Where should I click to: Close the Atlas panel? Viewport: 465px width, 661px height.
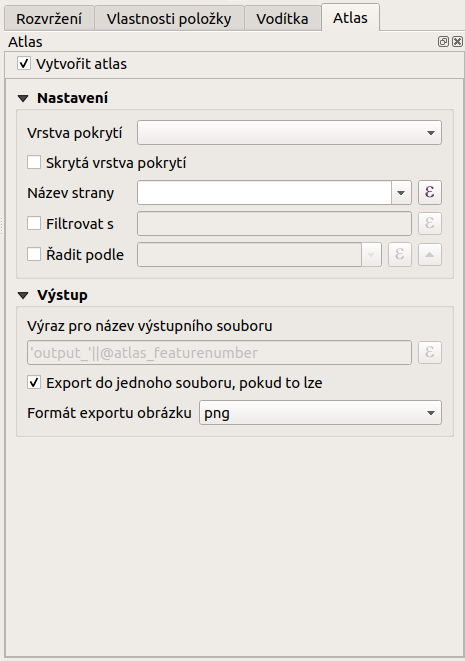click(457, 41)
